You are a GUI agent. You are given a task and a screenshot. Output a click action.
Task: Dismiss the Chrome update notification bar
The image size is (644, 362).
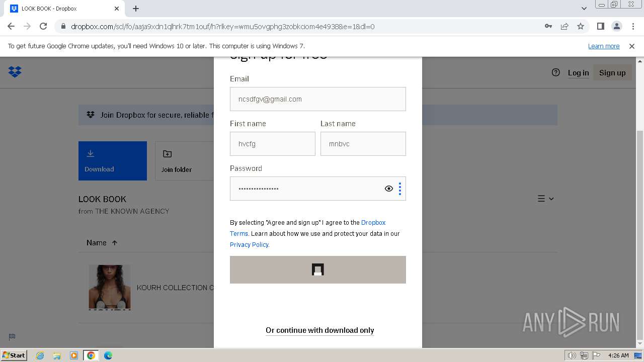pyautogui.click(x=632, y=46)
